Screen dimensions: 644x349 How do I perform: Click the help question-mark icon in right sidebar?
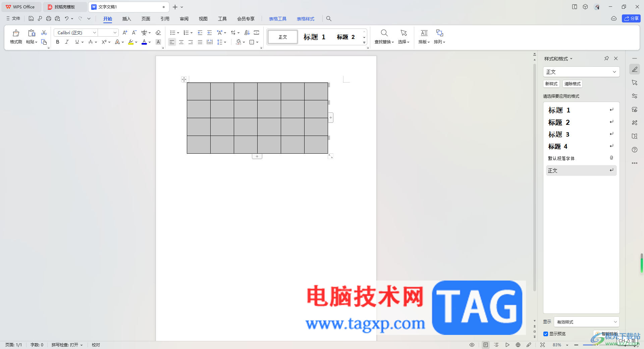click(635, 150)
